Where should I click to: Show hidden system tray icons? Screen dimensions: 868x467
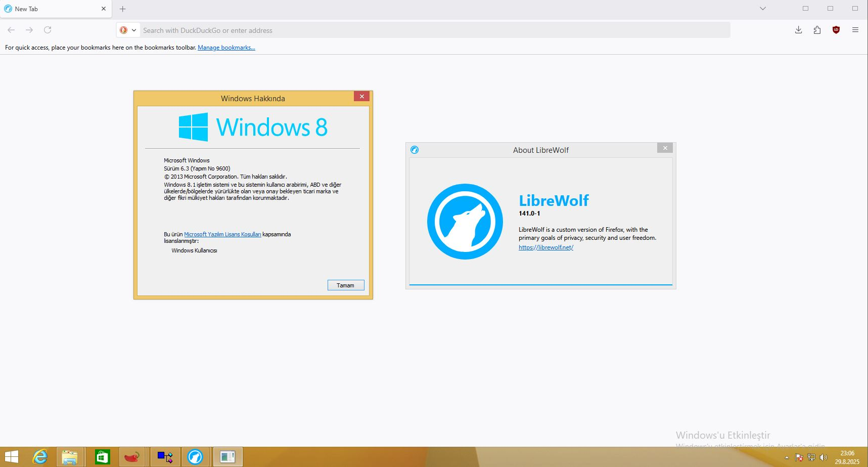click(x=787, y=457)
